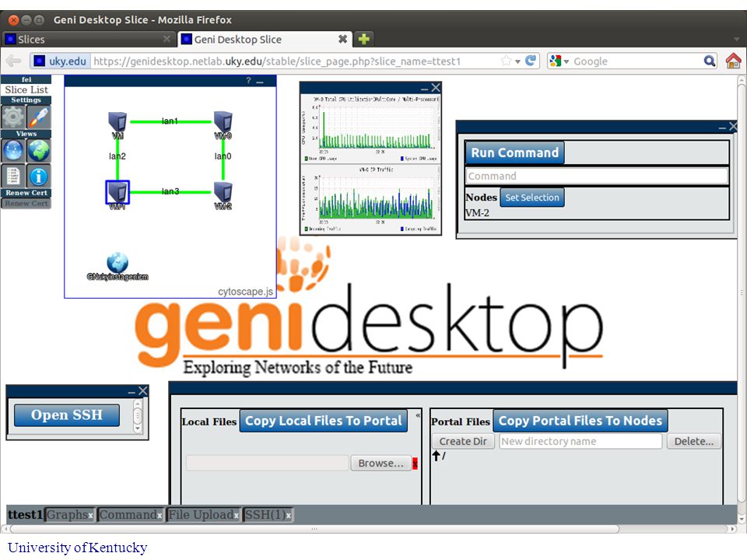Close the File Upload tab with its x

[237, 516]
